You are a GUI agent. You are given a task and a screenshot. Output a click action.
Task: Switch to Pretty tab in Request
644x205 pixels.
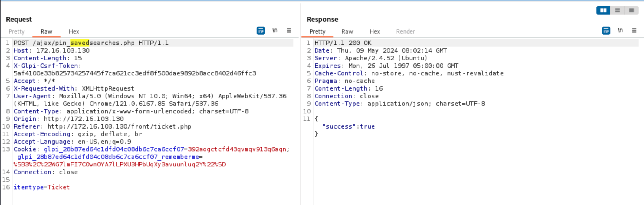pos(17,31)
